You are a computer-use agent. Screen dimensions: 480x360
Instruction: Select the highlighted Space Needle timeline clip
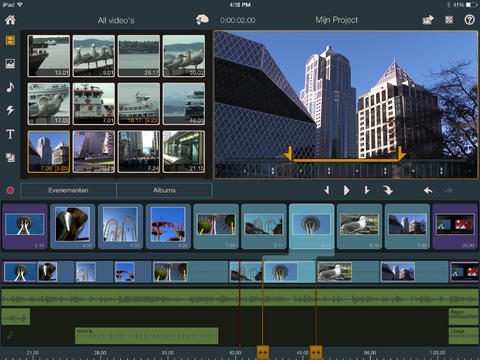pyautogui.click(x=289, y=272)
